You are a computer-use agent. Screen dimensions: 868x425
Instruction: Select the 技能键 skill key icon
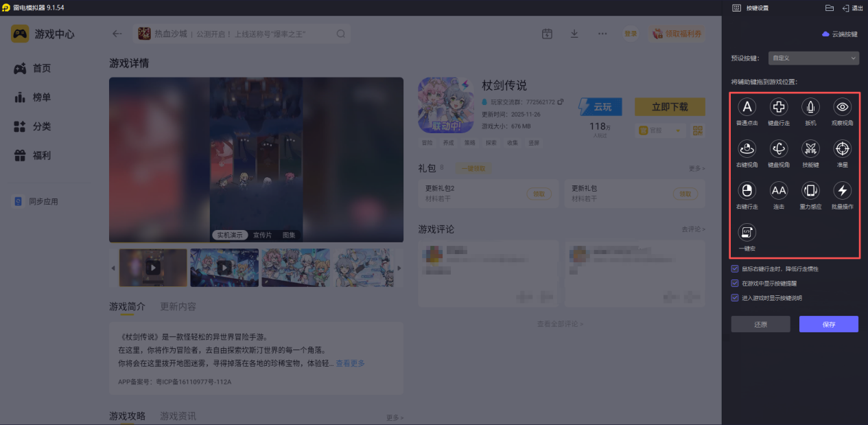(810, 149)
